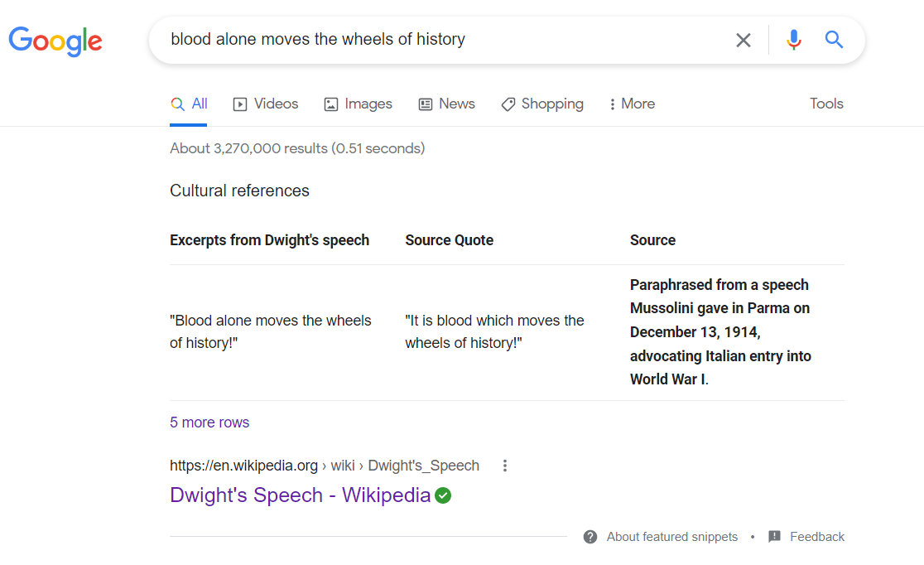Screen dimensions: 924x565
Task: Click the Mussolini Parma speech source cell
Action: click(x=720, y=332)
